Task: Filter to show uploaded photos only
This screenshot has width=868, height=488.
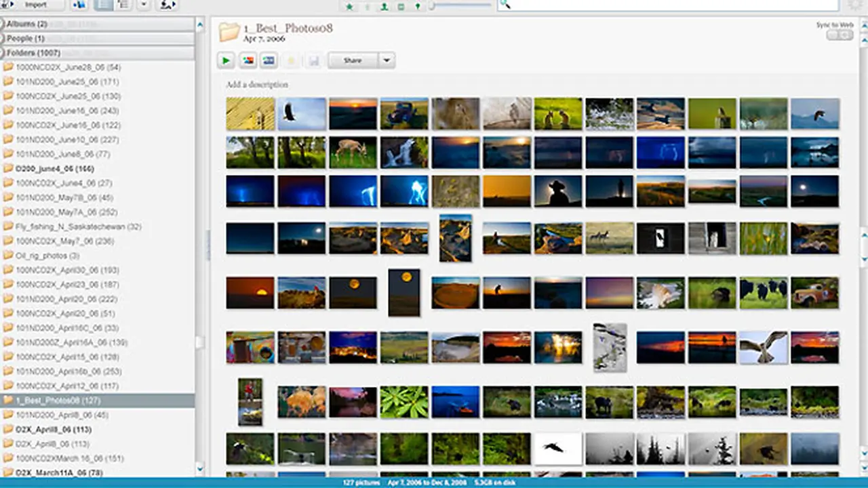Action: [x=368, y=7]
